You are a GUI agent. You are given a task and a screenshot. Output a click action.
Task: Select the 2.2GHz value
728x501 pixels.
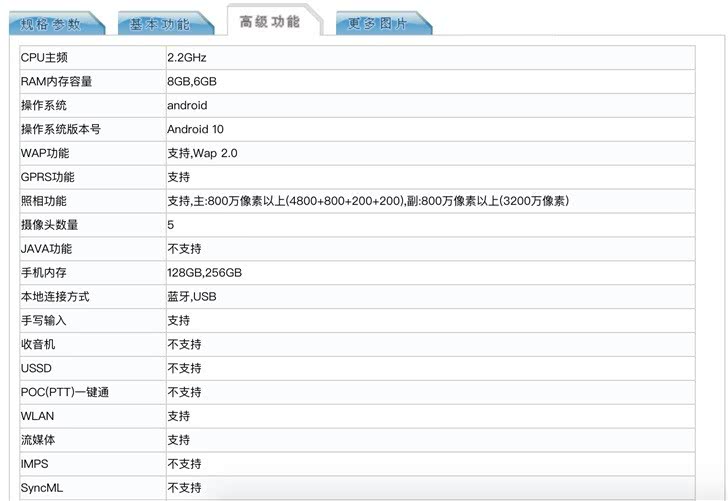click(x=187, y=58)
